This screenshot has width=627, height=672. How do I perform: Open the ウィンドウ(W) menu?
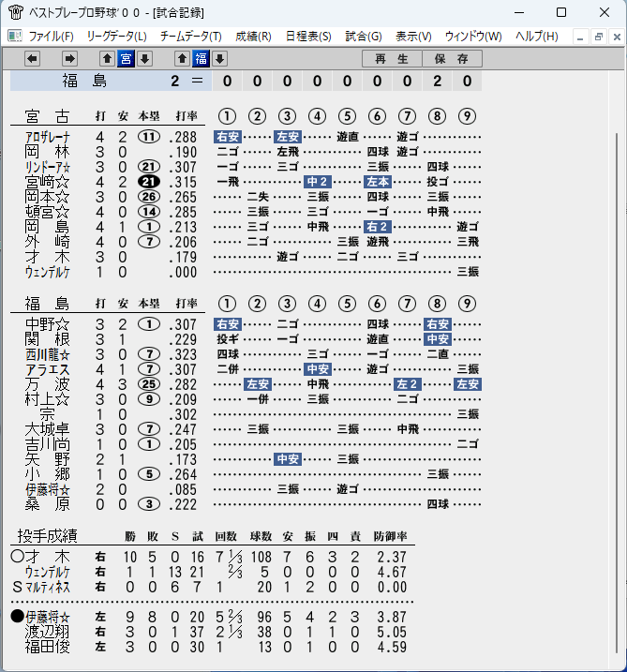473,37
